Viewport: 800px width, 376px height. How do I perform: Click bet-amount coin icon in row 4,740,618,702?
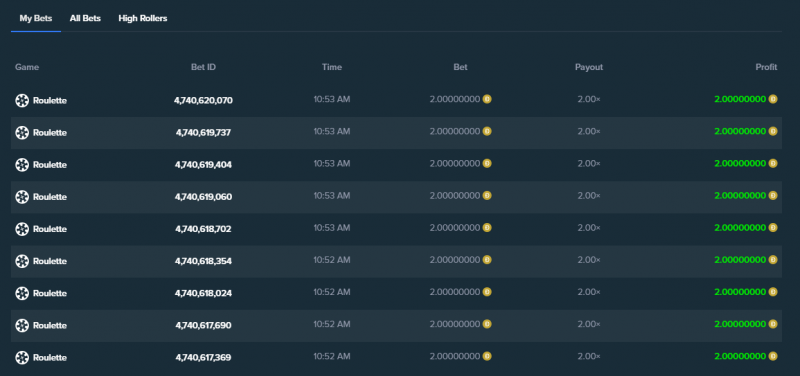487,228
